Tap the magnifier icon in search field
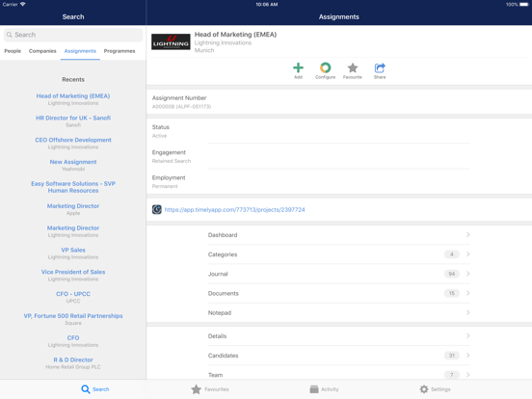 (10, 35)
